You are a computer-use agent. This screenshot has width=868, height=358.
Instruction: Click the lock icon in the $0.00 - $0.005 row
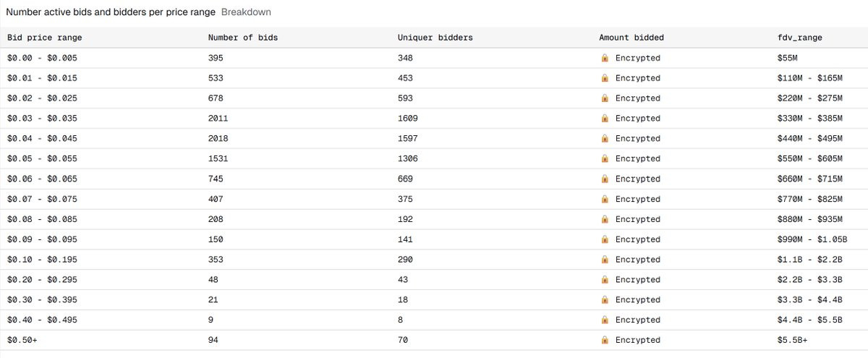pos(605,58)
